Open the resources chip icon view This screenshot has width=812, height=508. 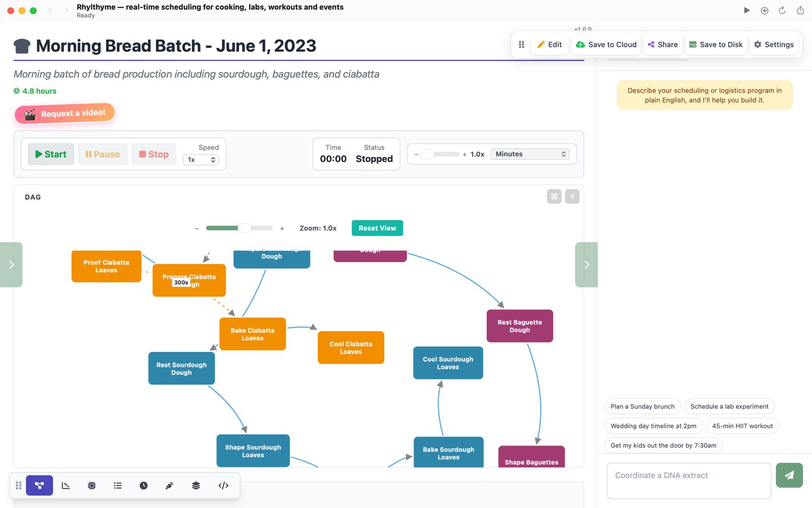(x=92, y=486)
